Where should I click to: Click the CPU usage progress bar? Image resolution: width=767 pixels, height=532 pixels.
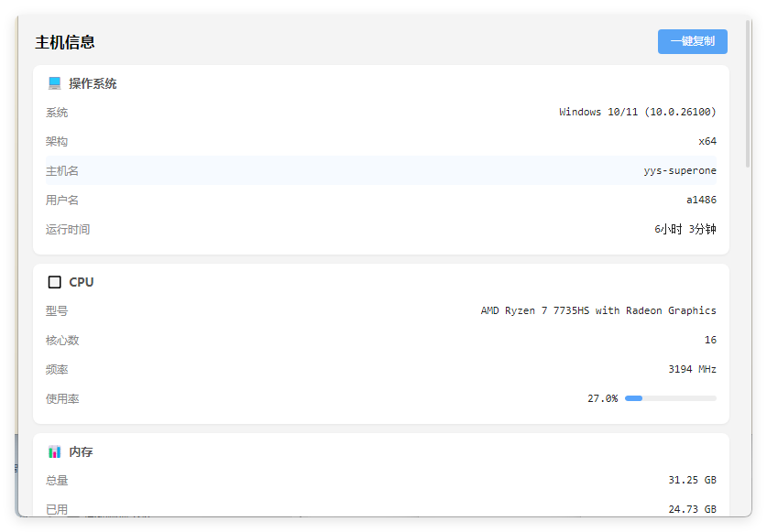670,398
